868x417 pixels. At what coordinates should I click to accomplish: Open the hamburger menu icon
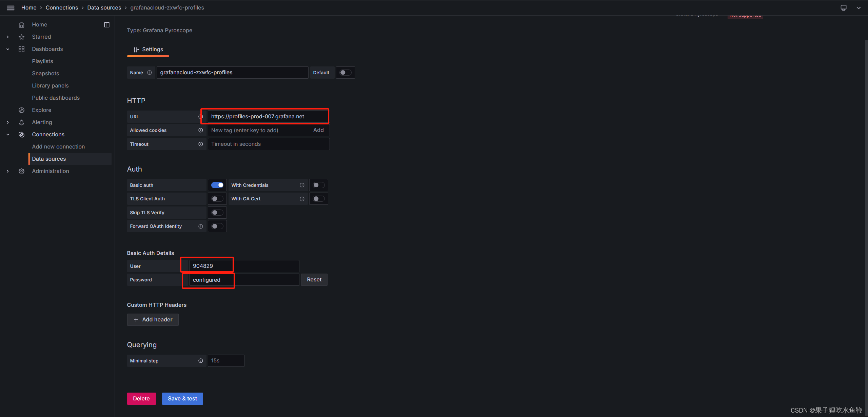tap(11, 7)
